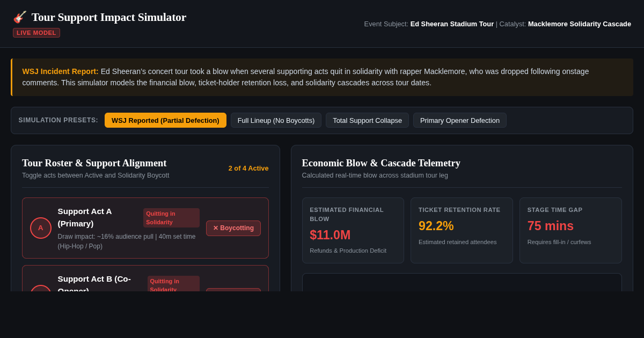
Task: Click Refunds & Production Deficit caption
Action: pos(348,251)
